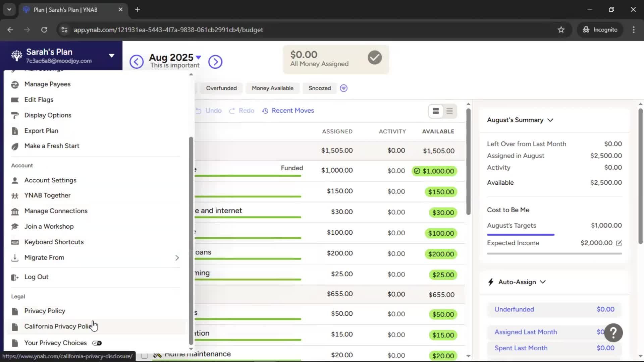Open the Sarah's Plan dropdown arrow

coord(111,56)
